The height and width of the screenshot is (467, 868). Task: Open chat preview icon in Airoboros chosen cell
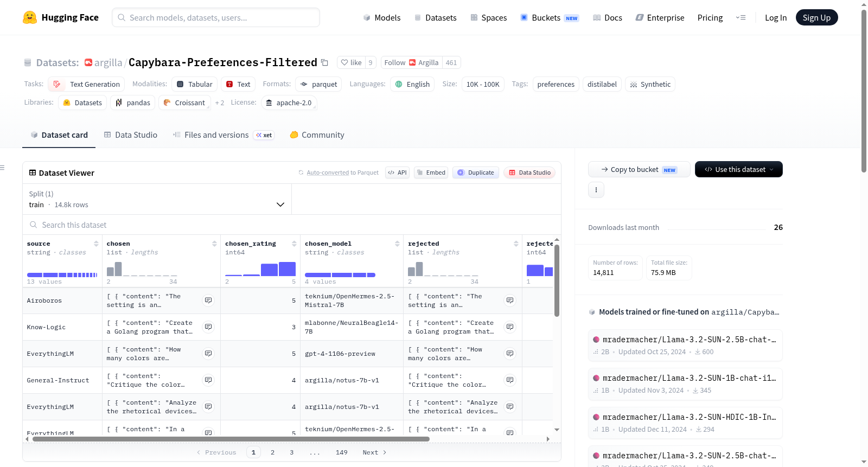point(208,300)
